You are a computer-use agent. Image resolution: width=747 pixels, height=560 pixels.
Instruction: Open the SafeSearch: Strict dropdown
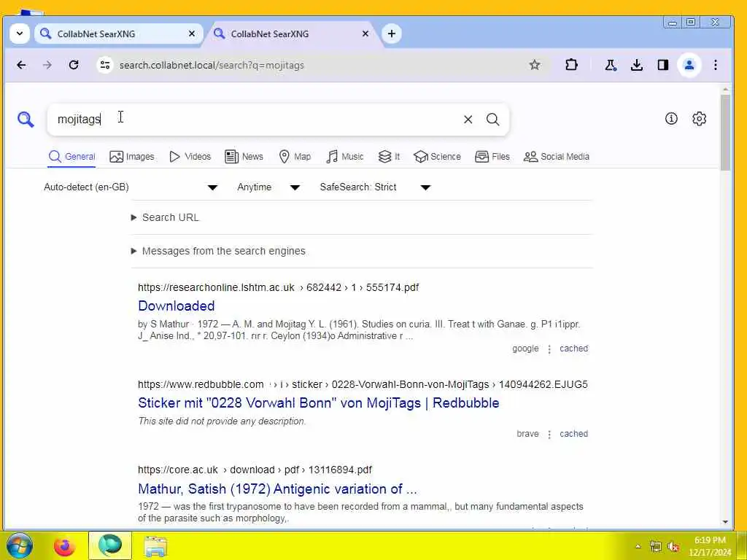point(376,187)
